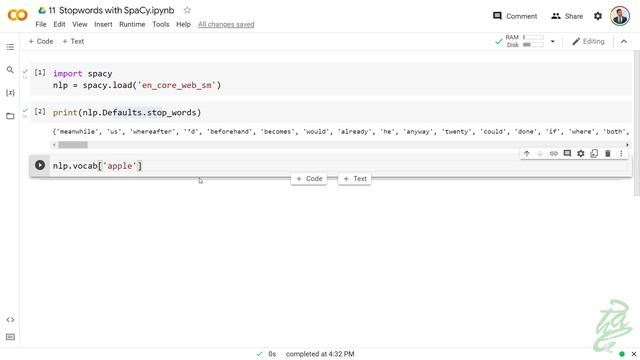Open more cell actions menu
The height and width of the screenshot is (360, 640).
pos(621,153)
